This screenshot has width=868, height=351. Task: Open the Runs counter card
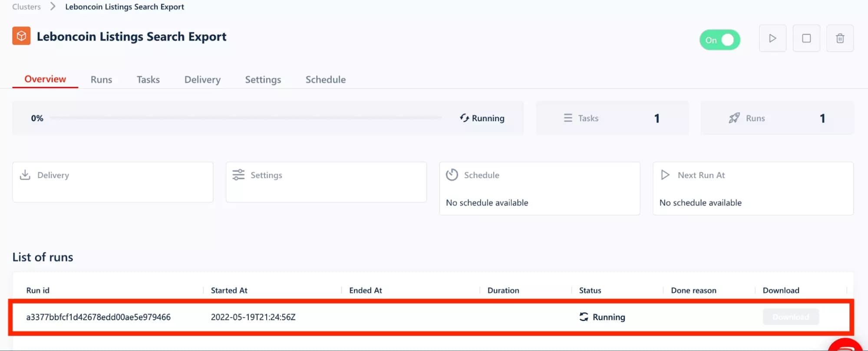pyautogui.click(x=777, y=118)
